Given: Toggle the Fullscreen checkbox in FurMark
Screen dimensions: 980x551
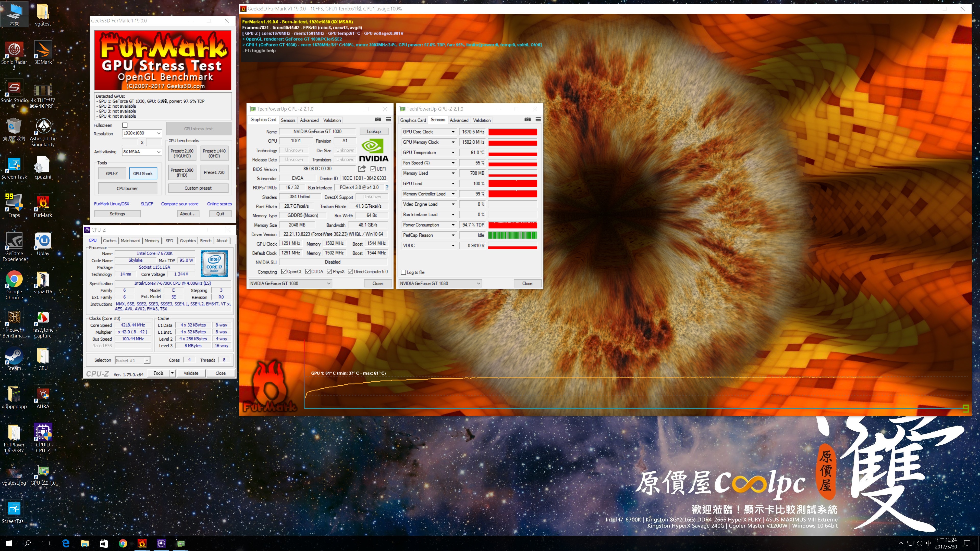Looking at the screenshot, I should coord(125,125).
